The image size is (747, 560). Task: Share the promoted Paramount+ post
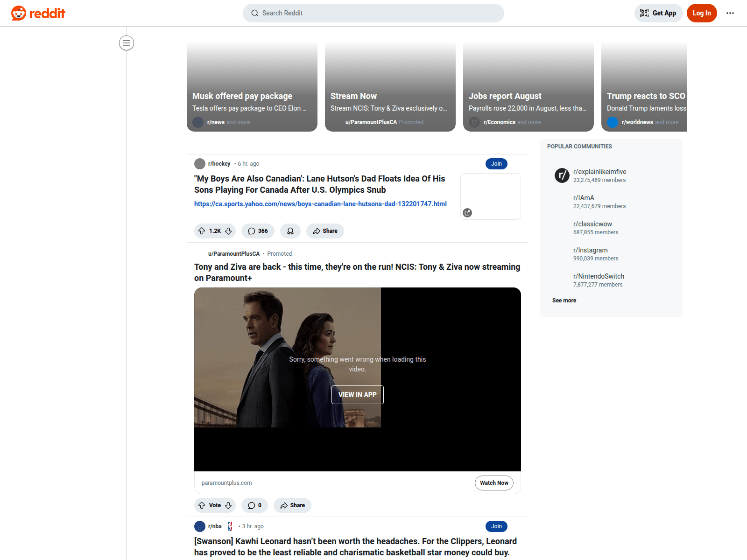[292, 505]
